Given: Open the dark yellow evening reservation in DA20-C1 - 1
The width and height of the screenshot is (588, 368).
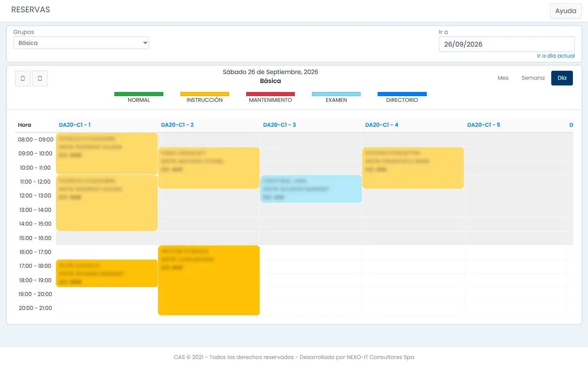Looking at the screenshot, I should coord(107,273).
